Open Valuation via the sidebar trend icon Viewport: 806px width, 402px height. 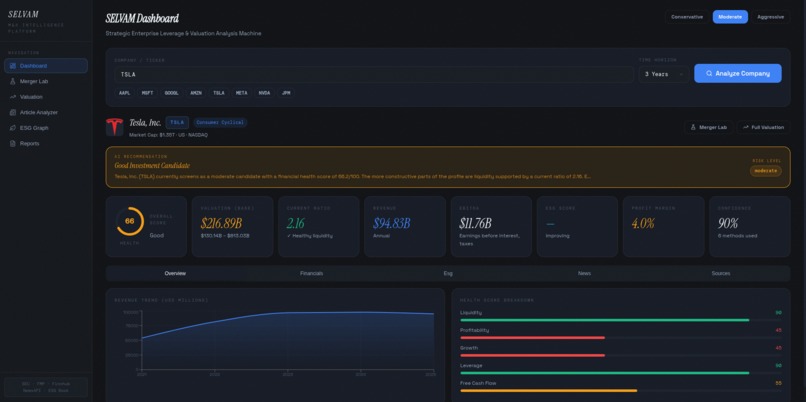click(13, 97)
